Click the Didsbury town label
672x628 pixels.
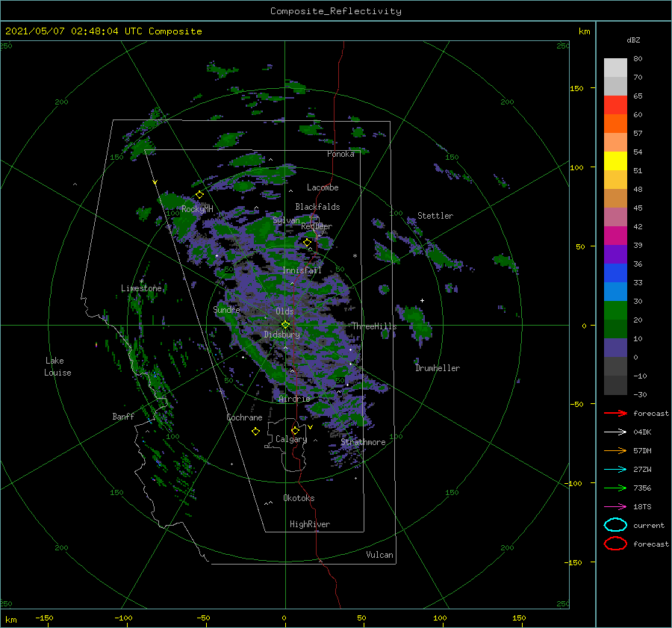pyautogui.click(x=282, y=335)
